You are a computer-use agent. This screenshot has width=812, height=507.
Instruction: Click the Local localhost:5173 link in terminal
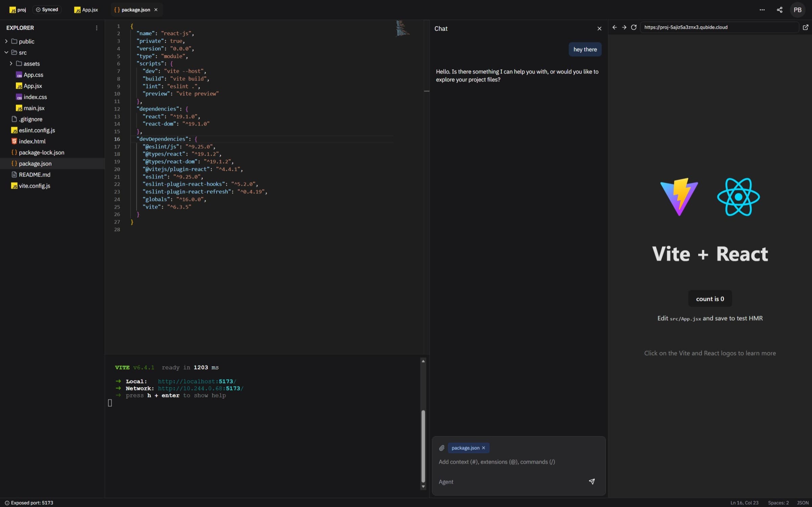[197, 381]
